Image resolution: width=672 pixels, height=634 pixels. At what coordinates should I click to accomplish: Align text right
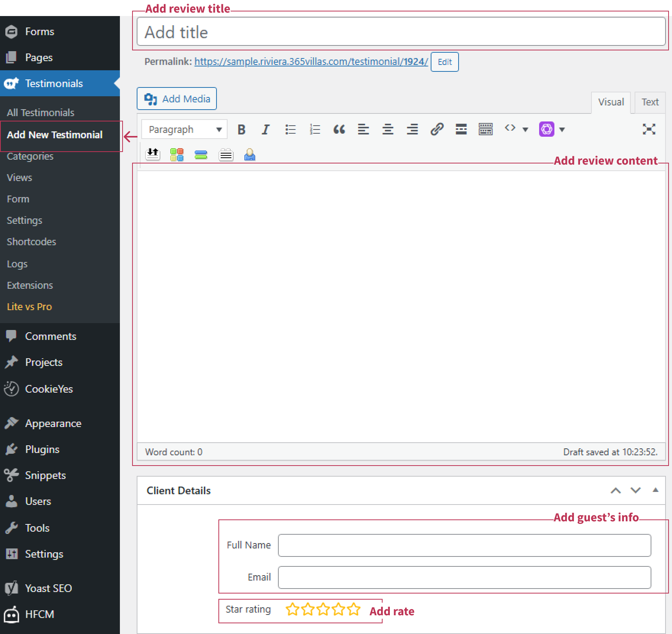412,129
